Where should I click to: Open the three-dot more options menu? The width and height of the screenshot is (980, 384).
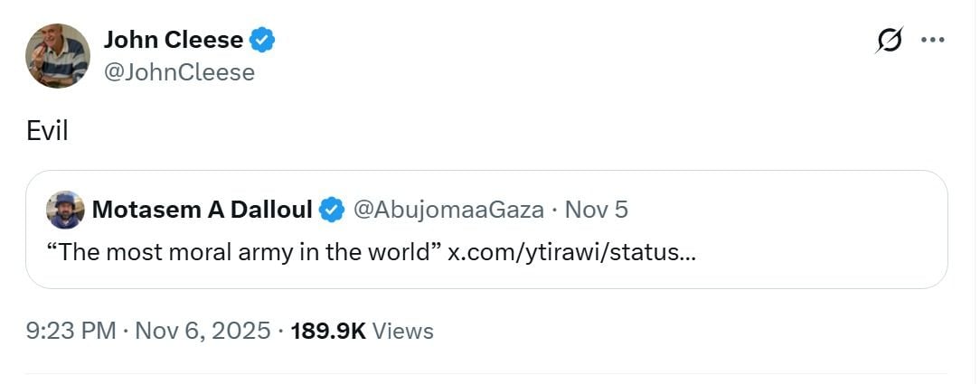[x=932, y=40]
